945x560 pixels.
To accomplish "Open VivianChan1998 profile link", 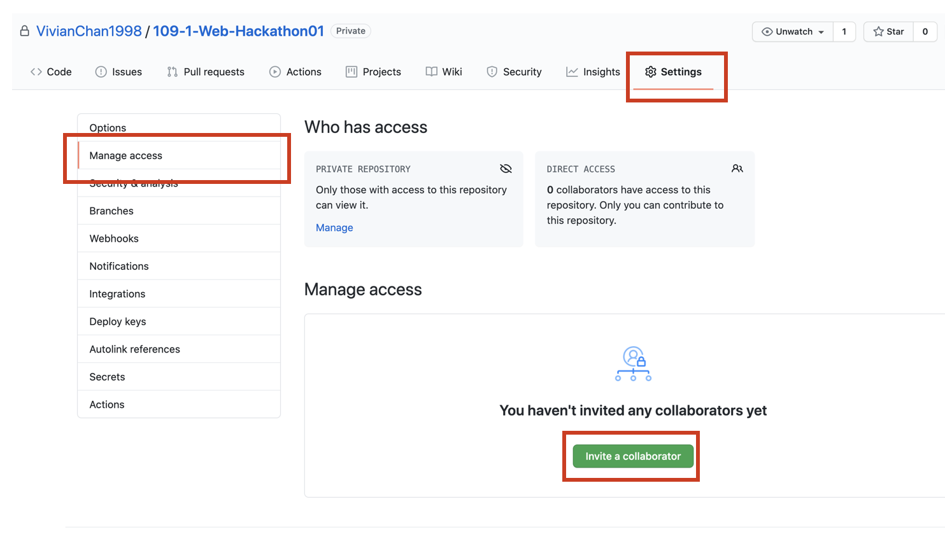I will pos(89,31).
